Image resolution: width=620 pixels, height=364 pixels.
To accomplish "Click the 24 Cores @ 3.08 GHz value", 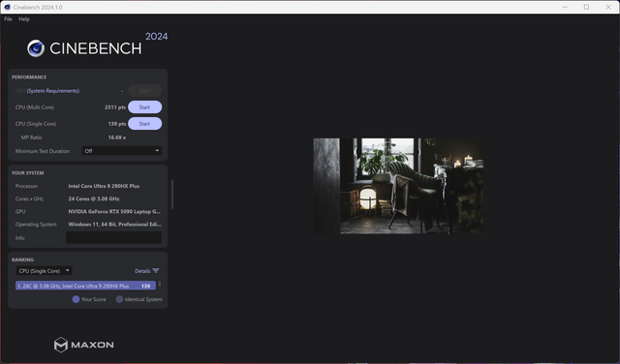I will point(94,198).
